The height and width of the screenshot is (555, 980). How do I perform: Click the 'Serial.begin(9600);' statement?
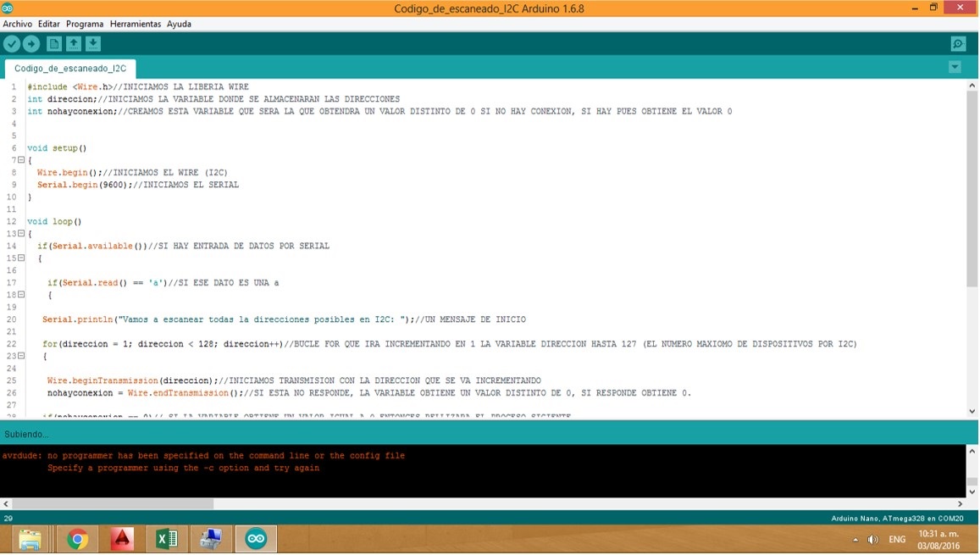click(x=137, y=185)
